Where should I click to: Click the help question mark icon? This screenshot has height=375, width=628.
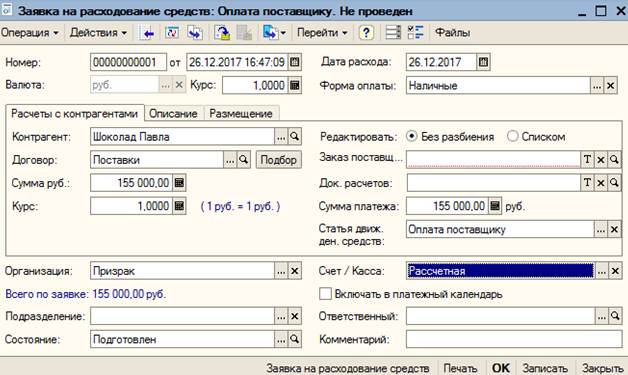tap(366, 33)
